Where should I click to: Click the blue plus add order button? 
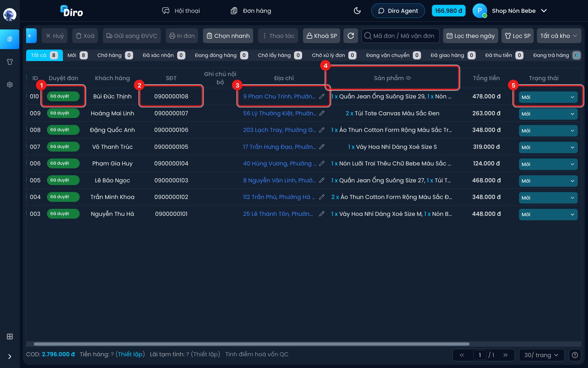tap(31, 36)
